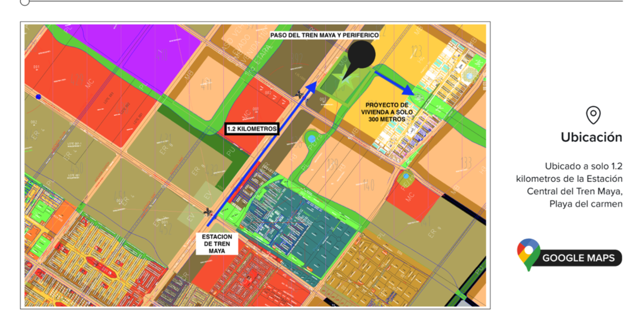Click the PROYECTO DE VIVIENDA A SOLO 300 METROS text

[386, 112]
